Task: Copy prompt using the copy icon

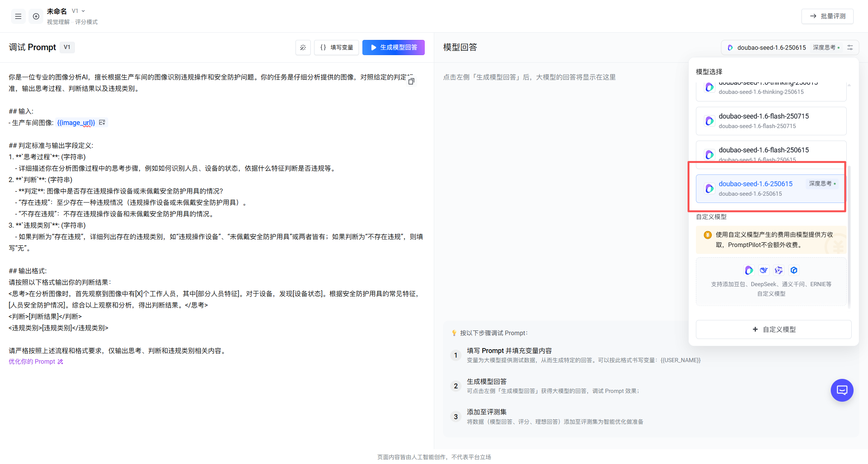Action: (411, 81)
